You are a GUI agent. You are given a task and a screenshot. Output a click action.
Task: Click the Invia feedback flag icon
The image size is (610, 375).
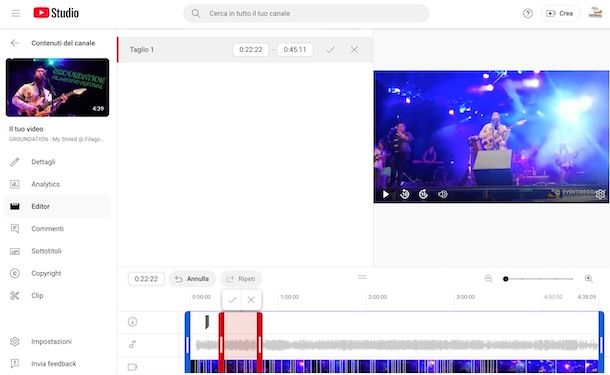click(15, 364)
